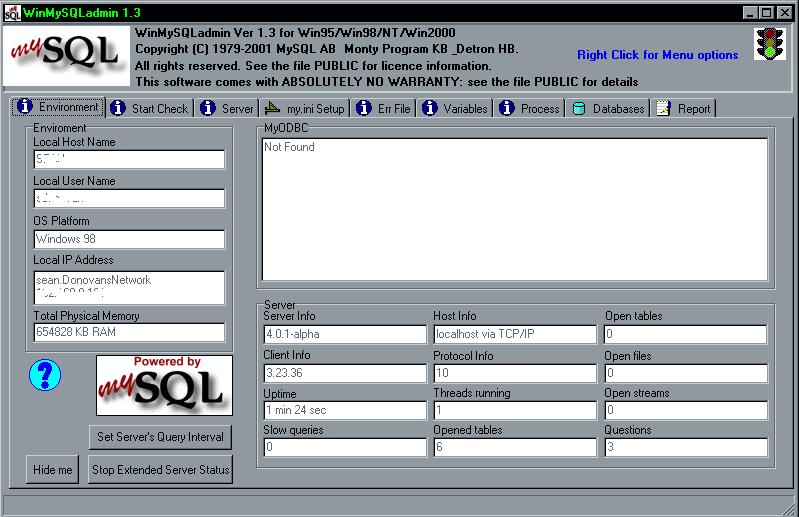Click Client Info field showing 3.23.36
The height and width of the screenshot is (517, 799).
coord(345,373)
